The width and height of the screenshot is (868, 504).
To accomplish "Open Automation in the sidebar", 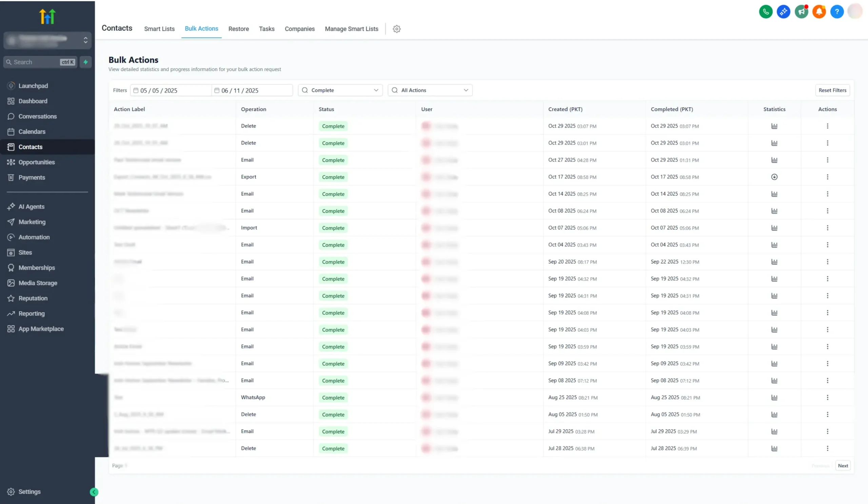I will (34, 237).
